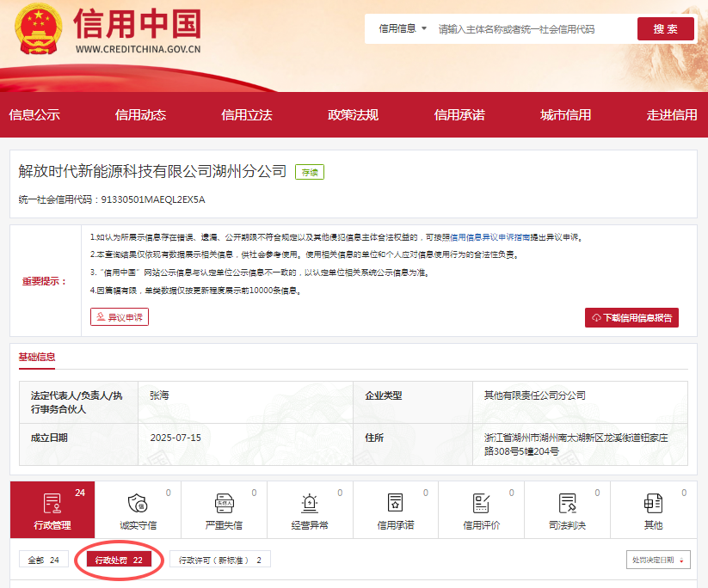The height and width of the screenshot is (588, 708).
Task: Show 全部 24 records filter
Action: (43, 560)
